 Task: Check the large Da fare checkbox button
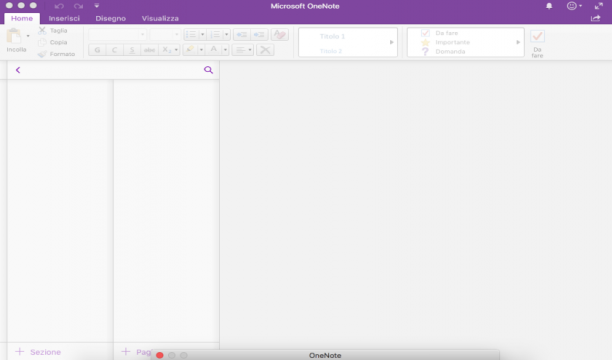pos(537,36)
